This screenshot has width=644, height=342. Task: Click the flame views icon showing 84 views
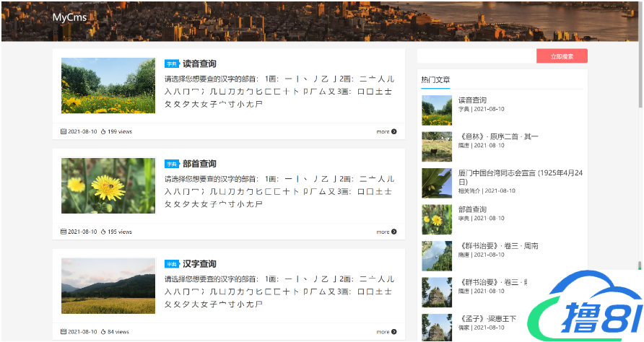(x=103, y=333)
